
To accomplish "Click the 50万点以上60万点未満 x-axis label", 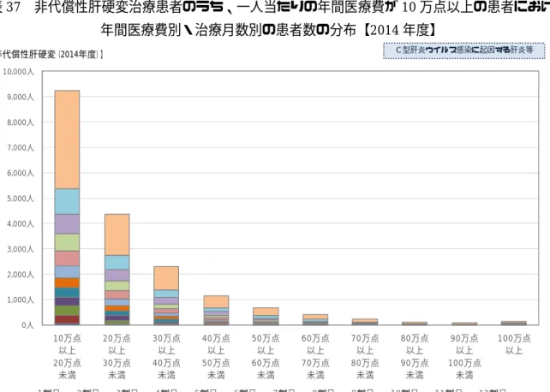I will point(266,357).
